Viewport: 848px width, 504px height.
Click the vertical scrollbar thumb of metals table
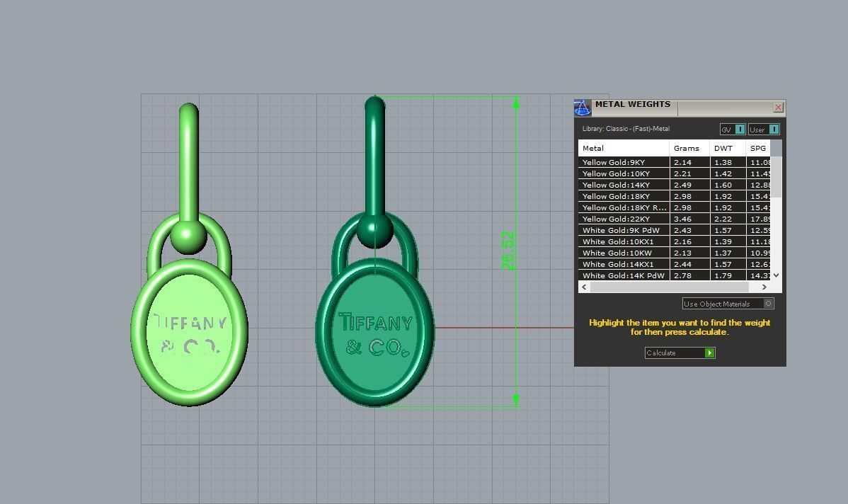tap(776, 177)
